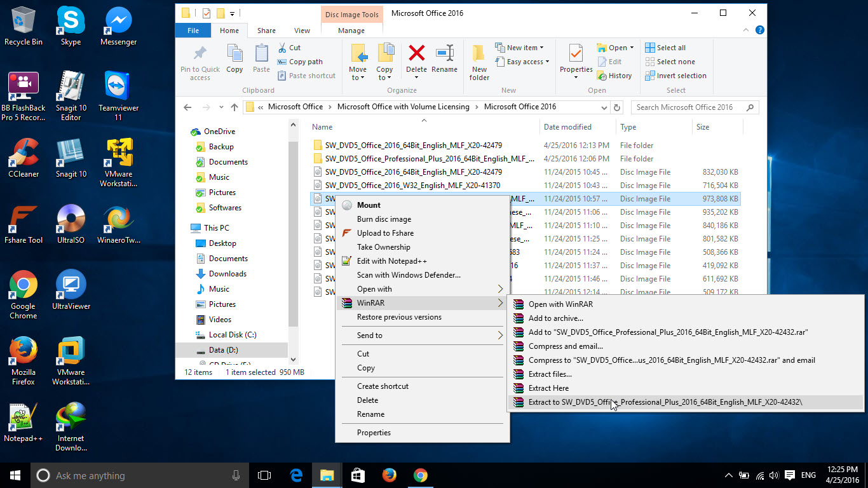Viewport: 868px width, 488px height.
Task: Select Local Disk (C:) in navigation pane
Action: coord(233,335)
